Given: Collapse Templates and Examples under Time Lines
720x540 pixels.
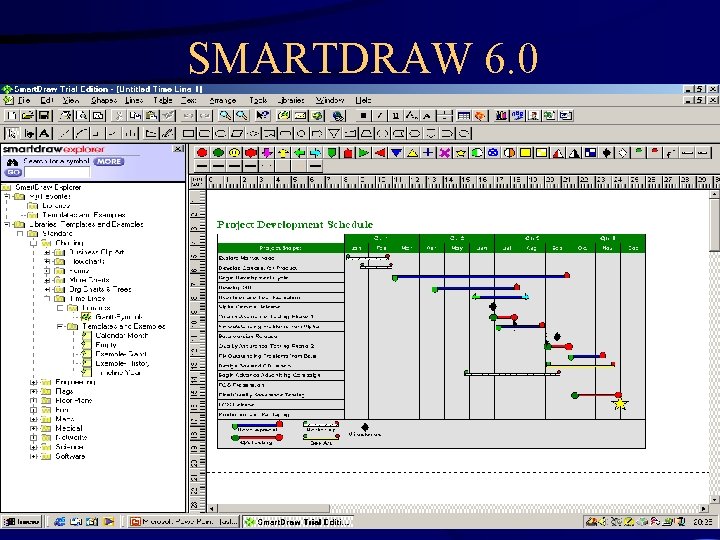Looking at the screenshot, I should tap(60, 327).
